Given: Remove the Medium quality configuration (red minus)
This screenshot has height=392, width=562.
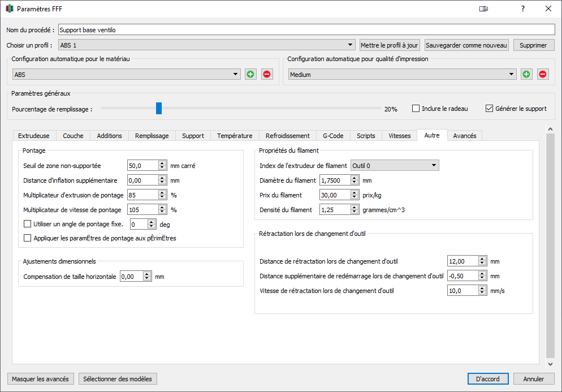Looking at the screenshot, I should pyautogui.click(x=543, y=74).
